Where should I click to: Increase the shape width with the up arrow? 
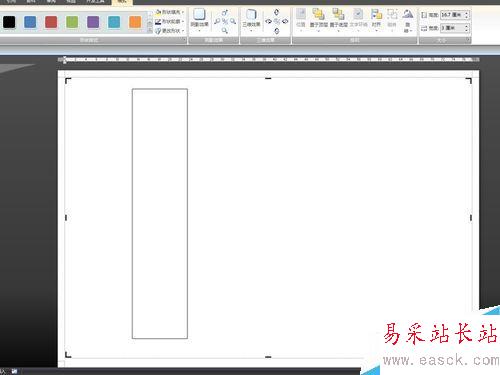[467, 26]
